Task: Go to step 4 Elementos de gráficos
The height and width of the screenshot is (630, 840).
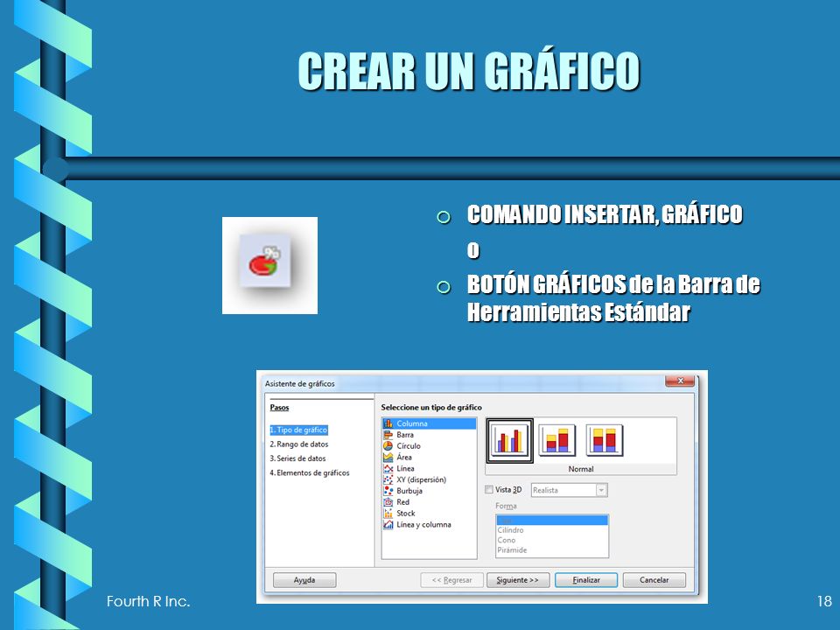Action: point(309,473)
